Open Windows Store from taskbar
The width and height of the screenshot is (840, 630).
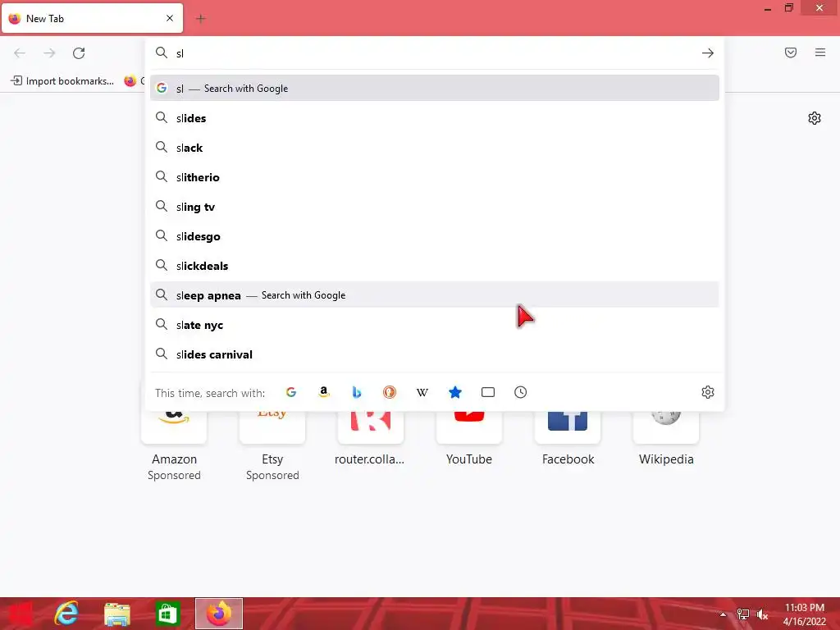point(167,614)
